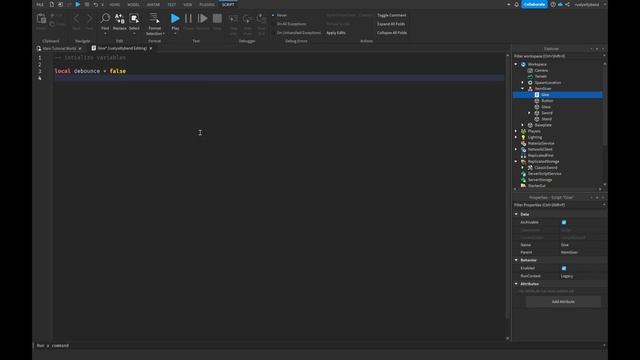This screenshot has height=360, width=640.
Task: Click the Select icon in Edit group
Action: point(134,18)
